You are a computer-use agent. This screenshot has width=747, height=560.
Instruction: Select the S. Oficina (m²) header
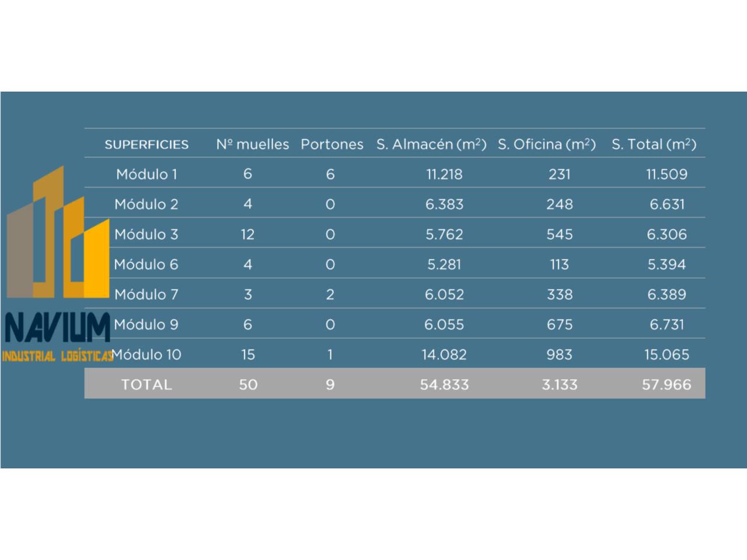tap(547, 145)
